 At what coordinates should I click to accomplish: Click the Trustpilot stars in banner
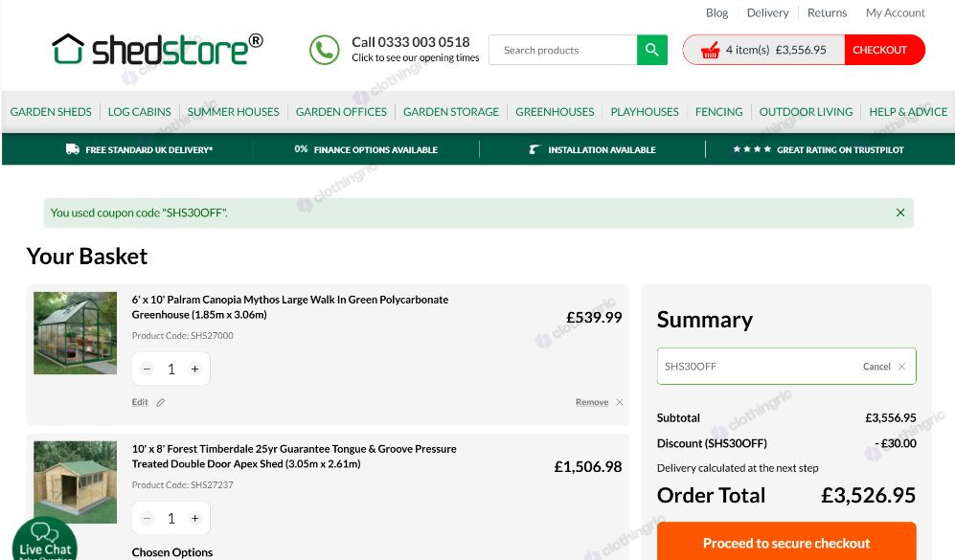click(752, 149)
